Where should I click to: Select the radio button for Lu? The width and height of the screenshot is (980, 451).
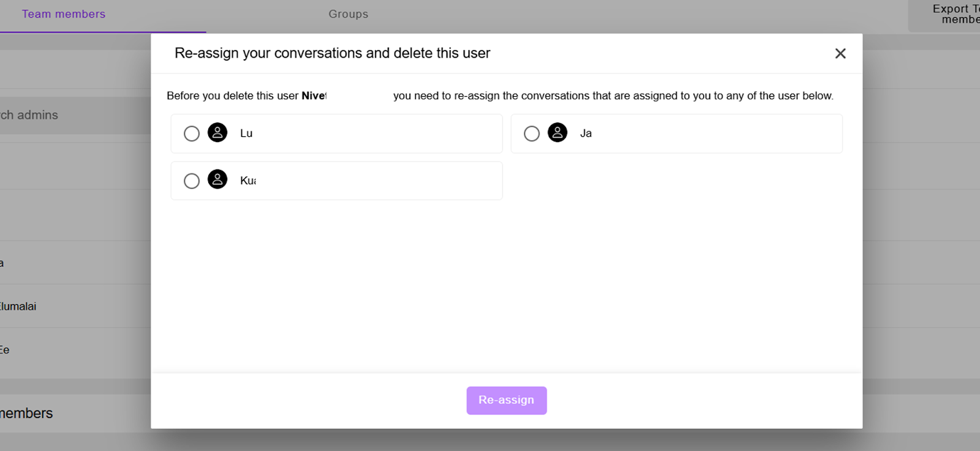192,133
